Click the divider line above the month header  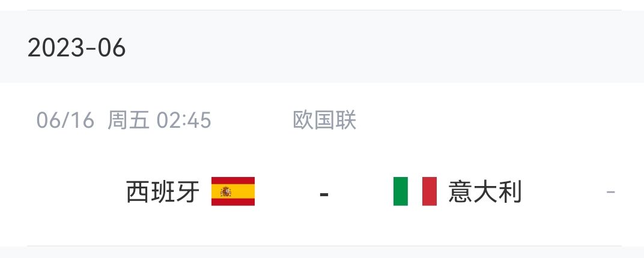(324, 10)
